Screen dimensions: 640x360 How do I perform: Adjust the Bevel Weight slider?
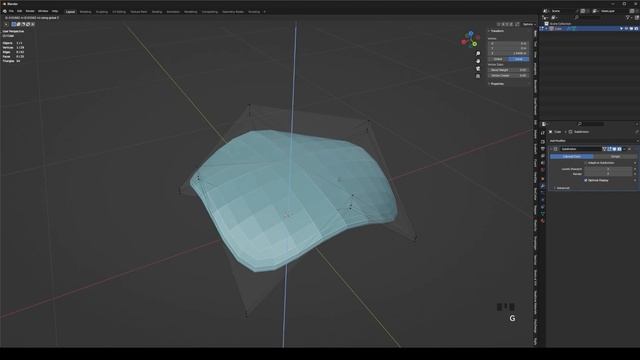pos(508,70)
